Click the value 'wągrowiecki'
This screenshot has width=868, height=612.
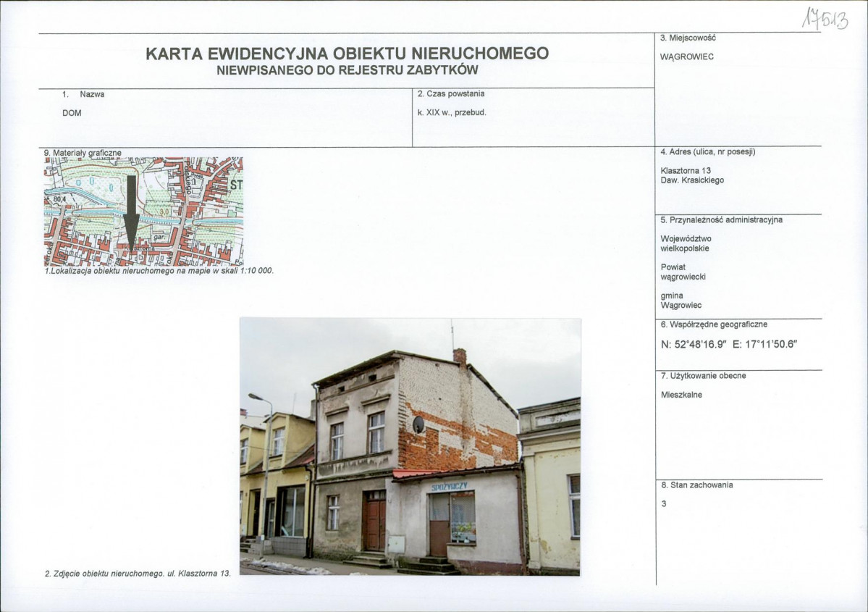[683, 277]
